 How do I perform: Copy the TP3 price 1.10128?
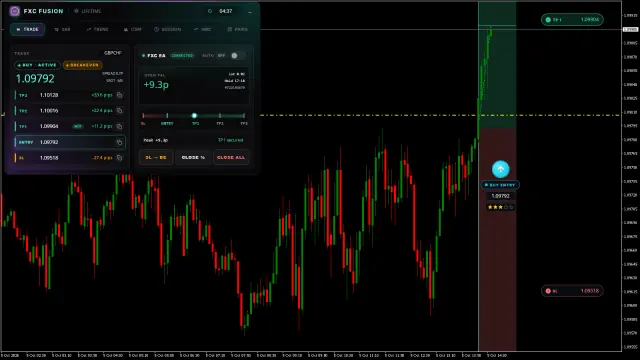tap(119, 95)
